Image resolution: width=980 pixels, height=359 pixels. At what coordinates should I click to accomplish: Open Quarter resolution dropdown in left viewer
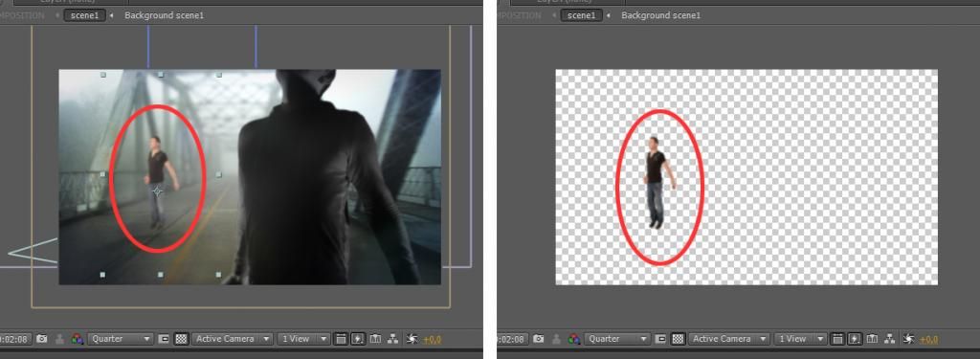[x=121, y=339]
